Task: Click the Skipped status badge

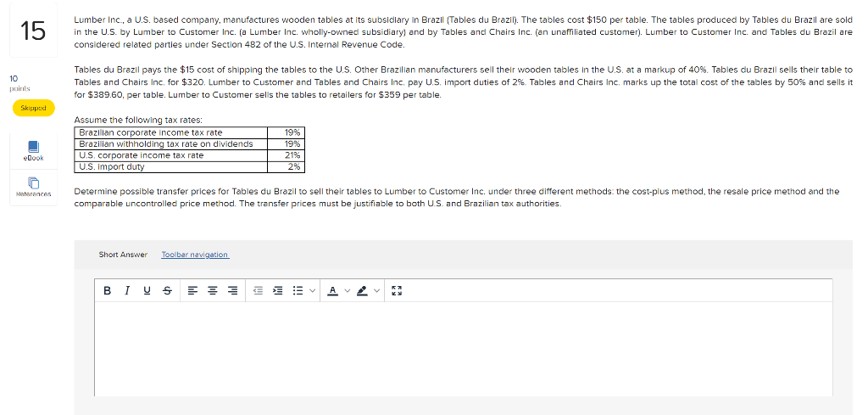Action: point(33,108)
